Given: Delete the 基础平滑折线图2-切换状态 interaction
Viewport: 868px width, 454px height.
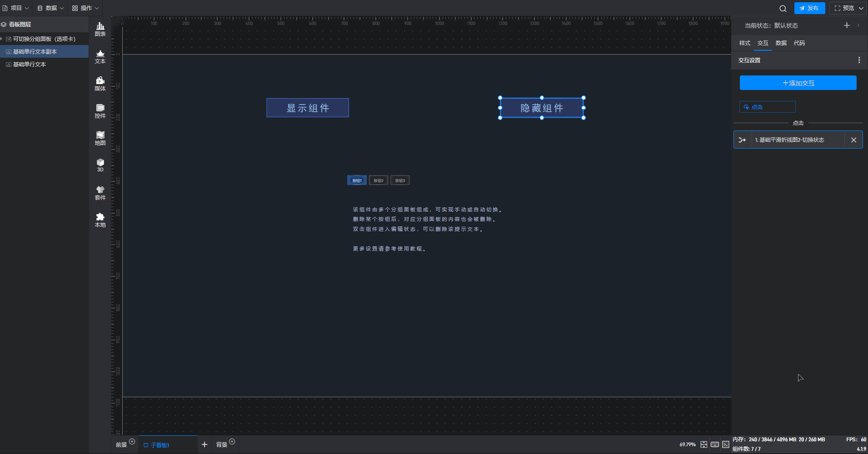Looking at the screenshot, I should pos(853,140).
